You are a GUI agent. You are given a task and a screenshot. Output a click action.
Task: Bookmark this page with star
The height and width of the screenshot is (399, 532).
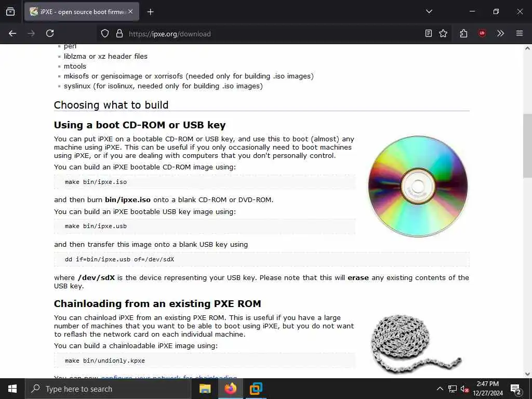tap(443, 33)
